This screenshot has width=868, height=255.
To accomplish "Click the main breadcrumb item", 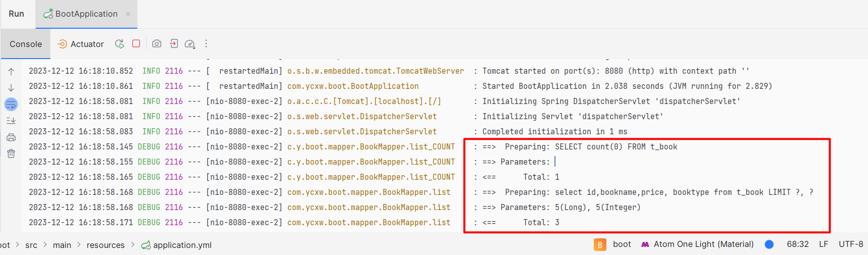I will pos(62,245).
